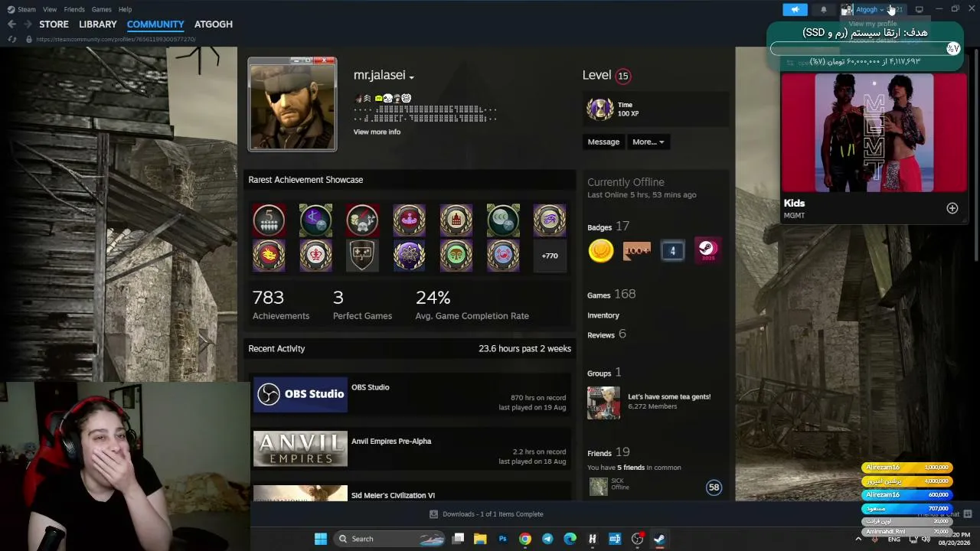Expand the More... dropdown button
This screenshot has width=980, height=551.
pyautogui.click(x=648, y=142)
